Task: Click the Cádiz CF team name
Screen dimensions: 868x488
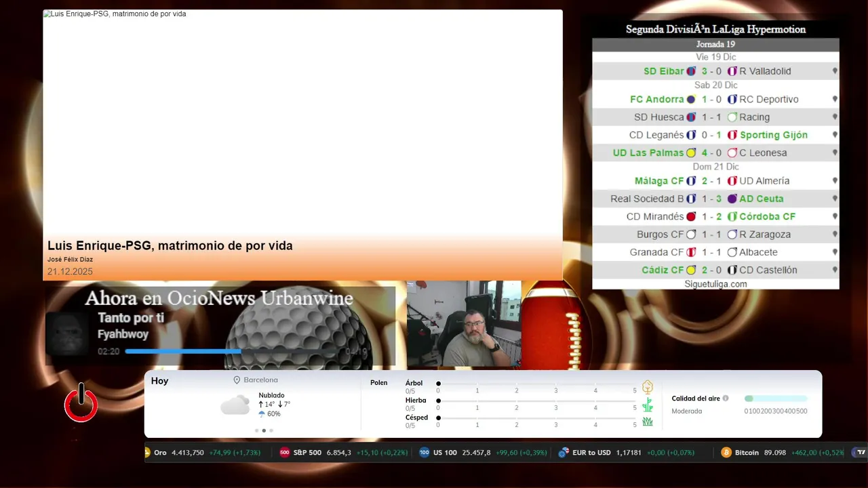Action: (x=663, y=270)
